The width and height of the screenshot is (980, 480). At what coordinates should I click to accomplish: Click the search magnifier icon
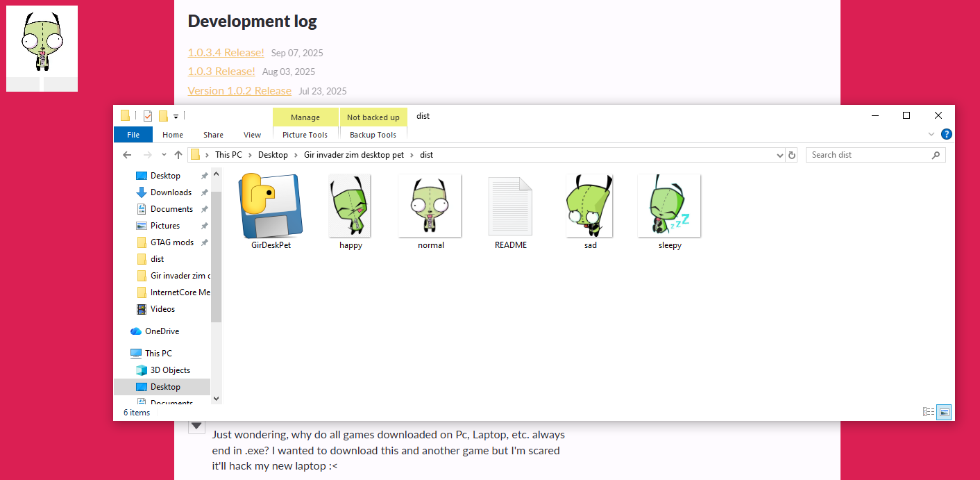click(936, 155)
